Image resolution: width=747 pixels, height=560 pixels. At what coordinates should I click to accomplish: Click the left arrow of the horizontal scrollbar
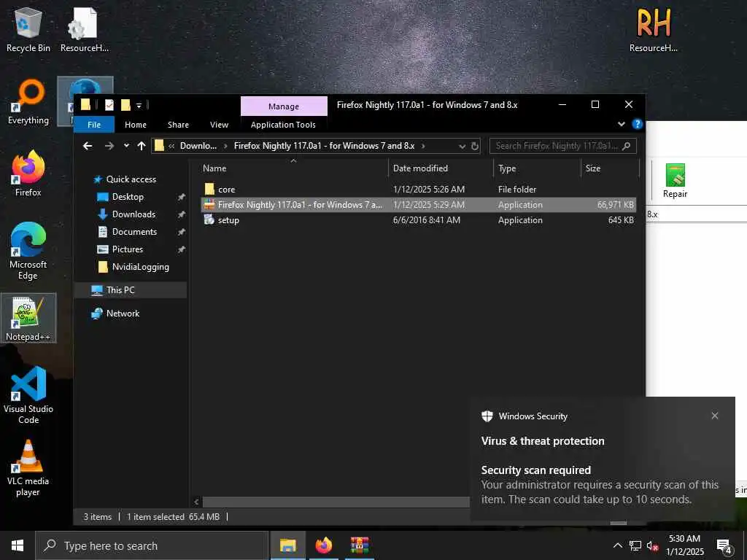tap(196, 502)
